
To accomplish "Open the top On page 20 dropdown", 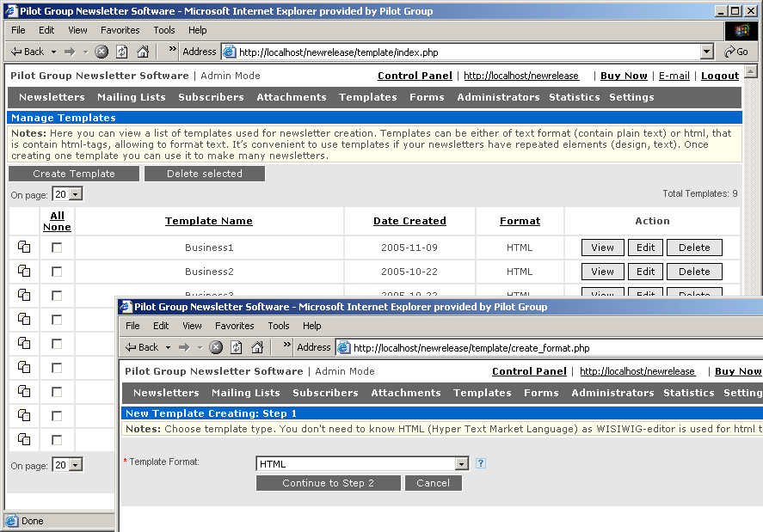I will click(x=76, y=194).
